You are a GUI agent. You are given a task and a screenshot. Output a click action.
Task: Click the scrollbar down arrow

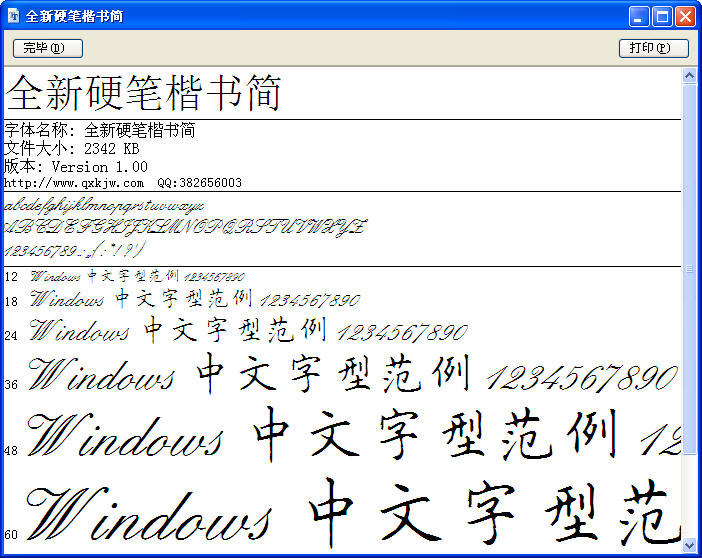[x=689, y=546]
